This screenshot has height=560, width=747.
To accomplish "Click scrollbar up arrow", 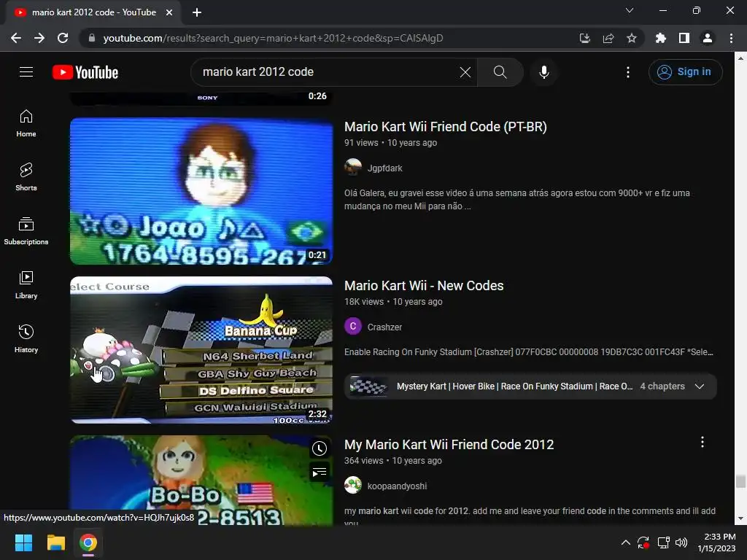I will click(x=740, y=58).
